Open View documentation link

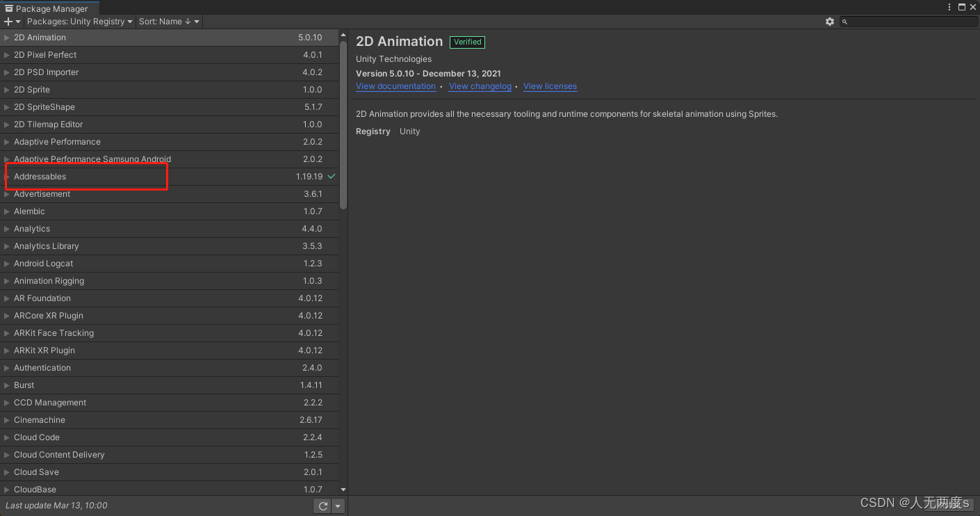395,86
